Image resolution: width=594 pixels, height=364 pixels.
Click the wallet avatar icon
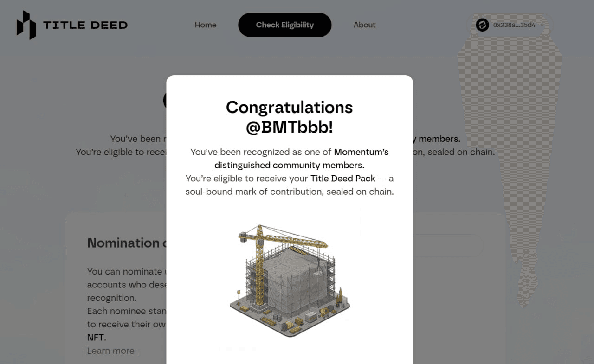pyautogui.click(x=482, y=25)
